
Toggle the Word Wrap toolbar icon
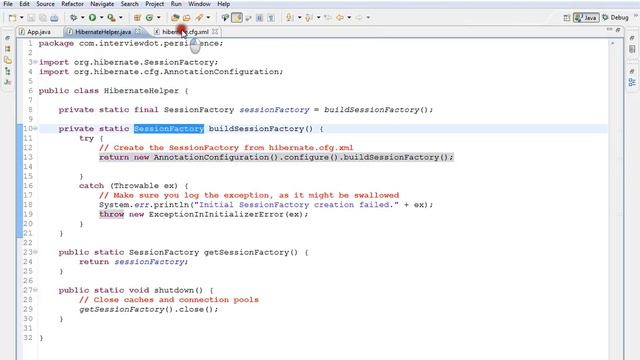tap(248, 18)
